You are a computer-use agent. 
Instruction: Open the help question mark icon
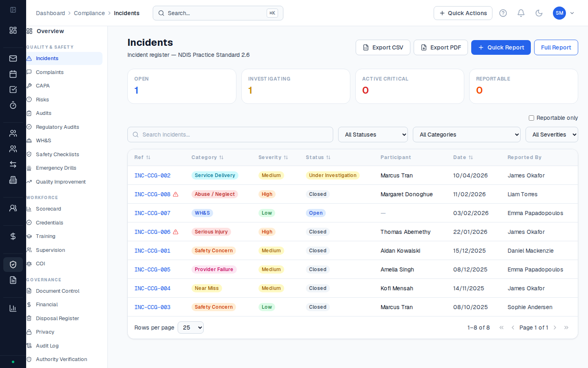[503, 13]
